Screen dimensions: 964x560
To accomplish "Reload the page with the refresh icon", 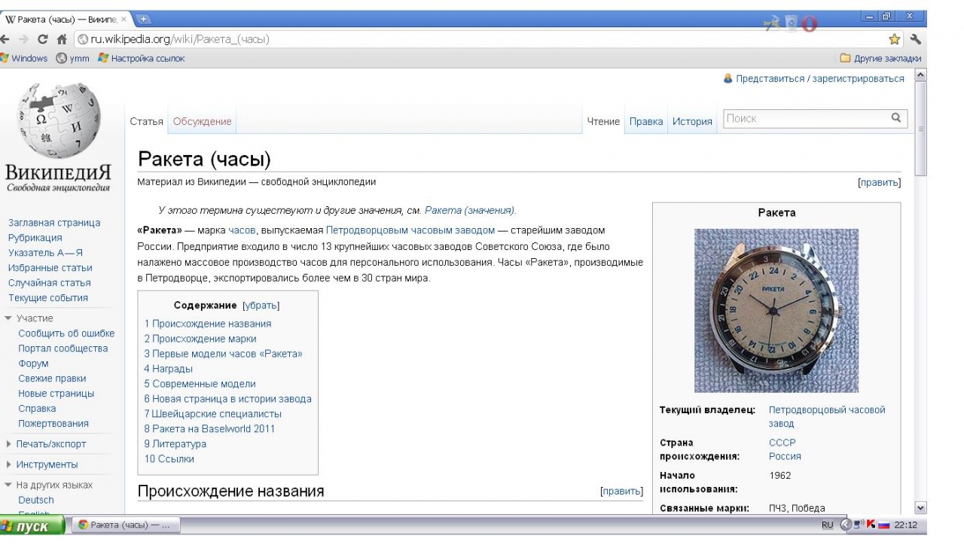I will 43,39.
